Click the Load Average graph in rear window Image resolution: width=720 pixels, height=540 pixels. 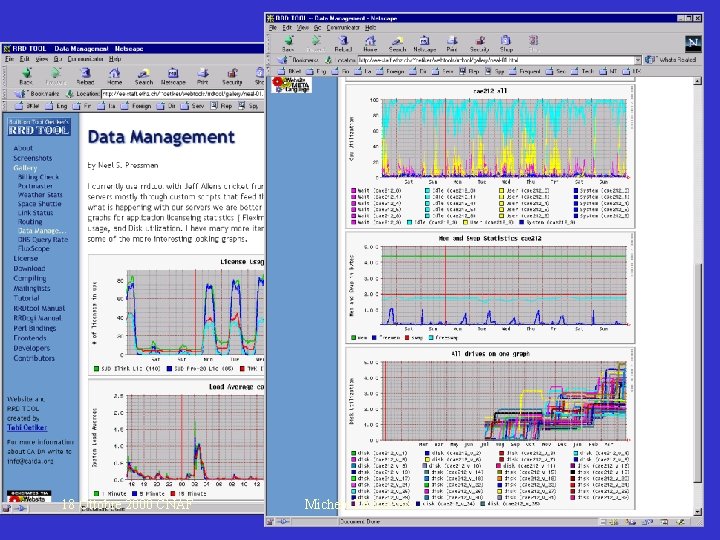click(x=176, y=441)
